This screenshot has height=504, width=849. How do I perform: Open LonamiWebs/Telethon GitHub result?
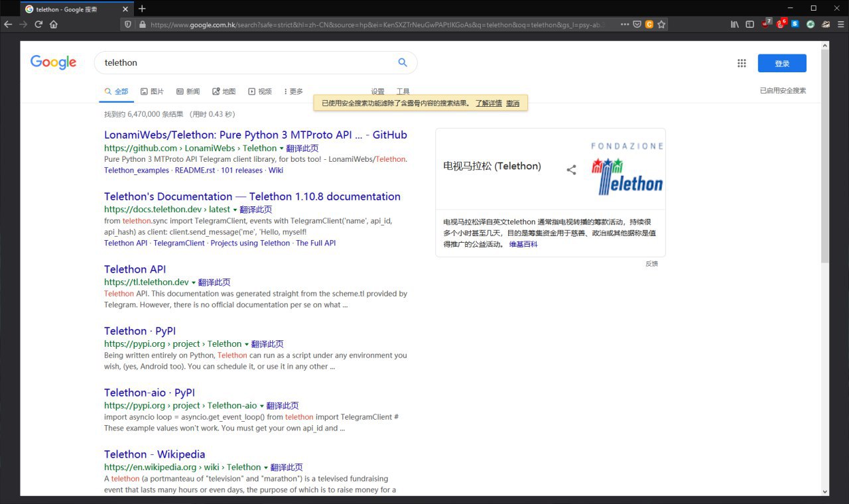coord(255,135)
